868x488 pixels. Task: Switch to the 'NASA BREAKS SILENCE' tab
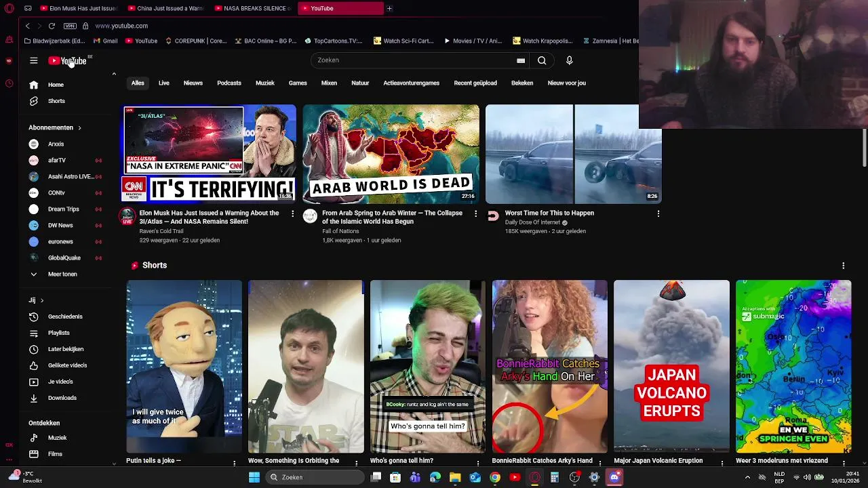[252, 8]
